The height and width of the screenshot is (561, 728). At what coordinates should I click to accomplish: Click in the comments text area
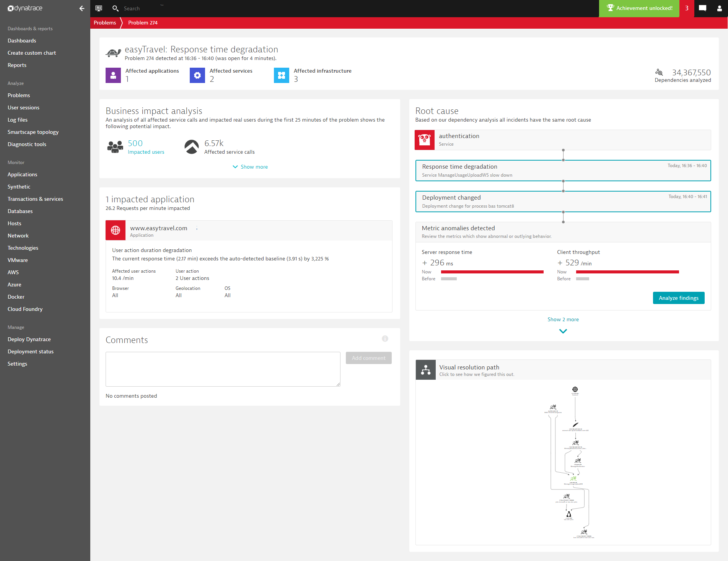tap(223, 369)
